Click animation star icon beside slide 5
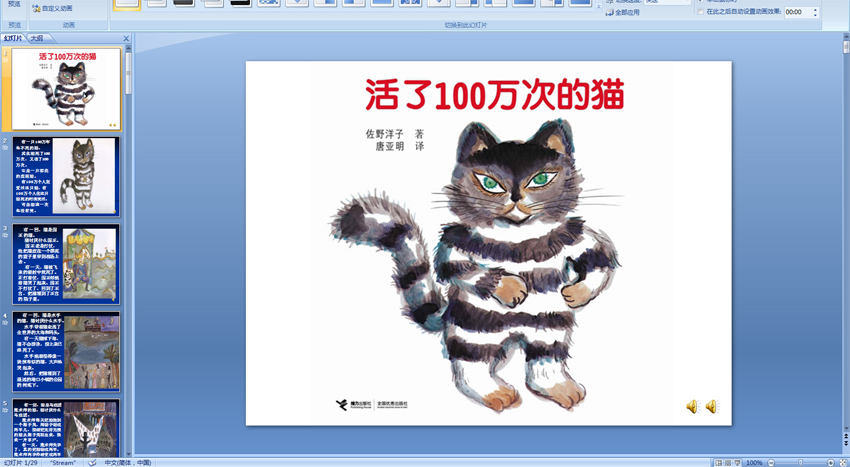The height and width of the screenshot is (467, 850). coord(5,411)
